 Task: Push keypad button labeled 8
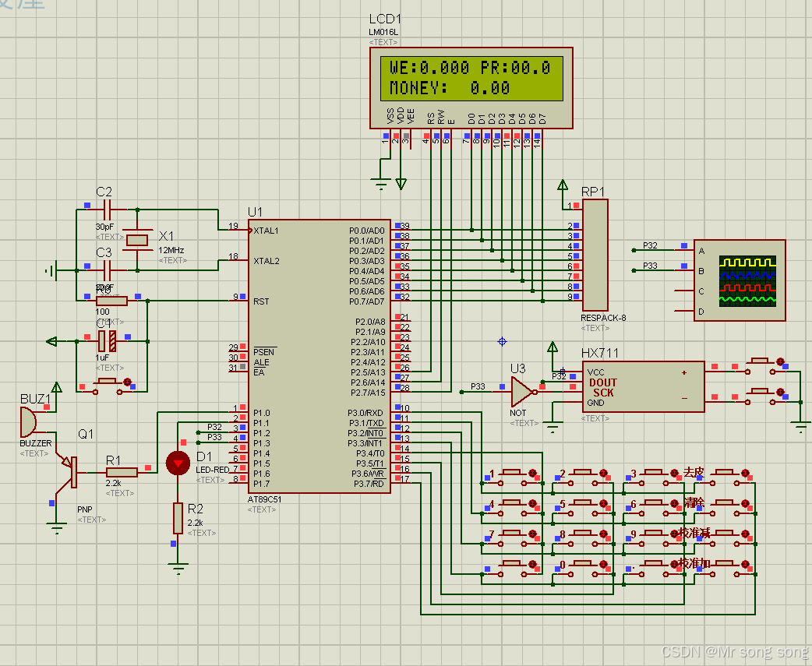[583, 538]
